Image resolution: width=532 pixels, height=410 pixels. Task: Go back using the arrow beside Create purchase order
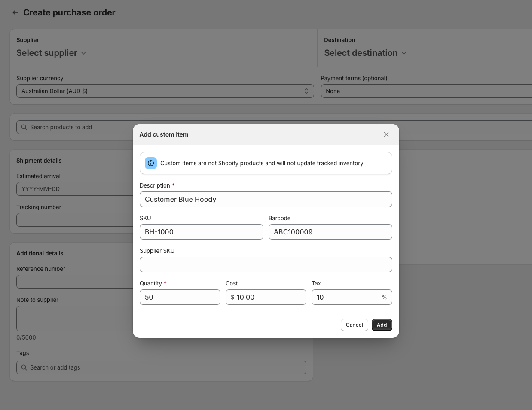15,12
